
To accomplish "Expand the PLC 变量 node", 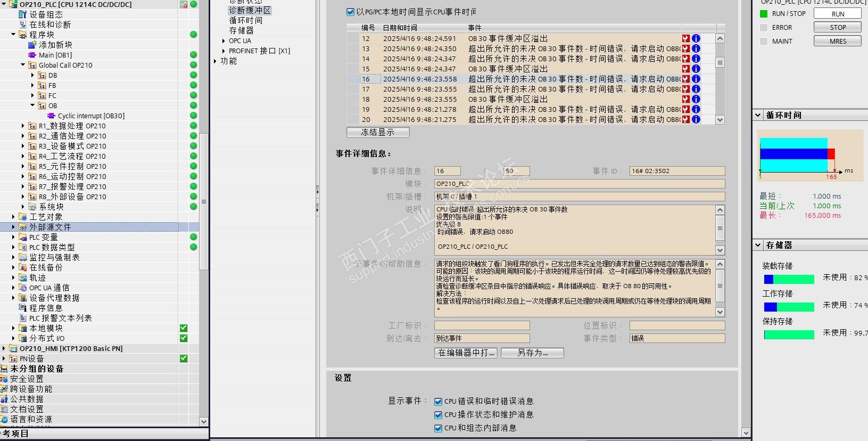I will click(x=13, y=237).
